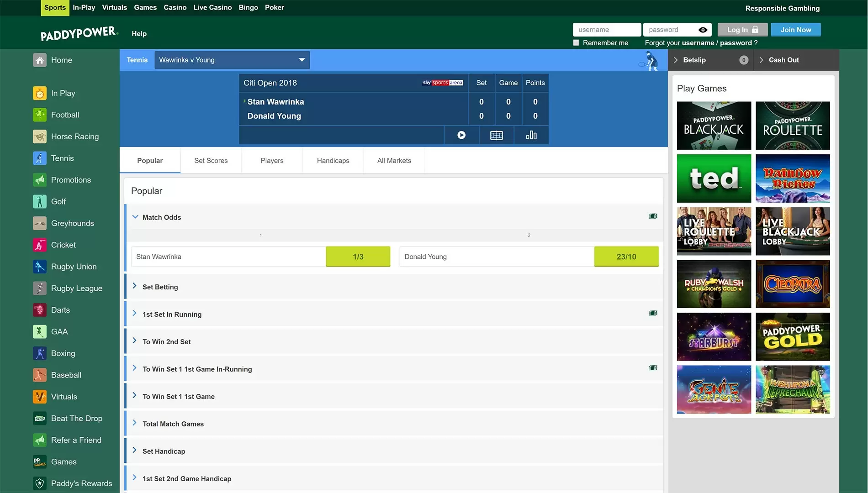
Task: Open the Boxing icon
Action: [x=40, y=353]
